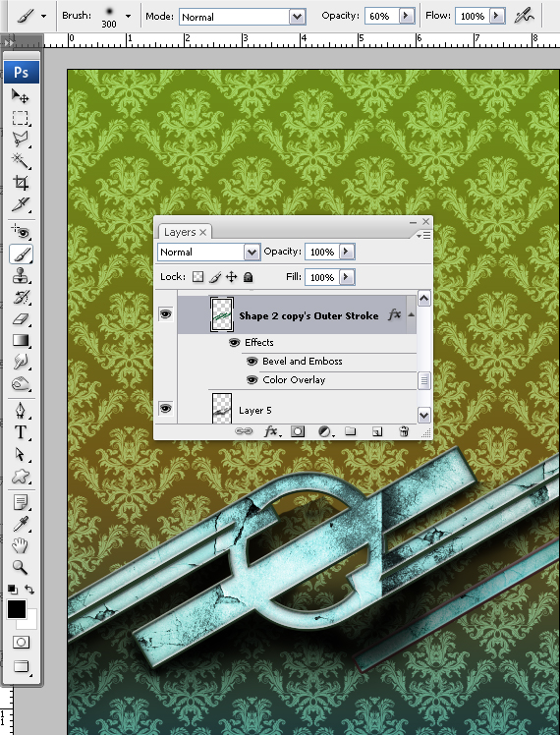The image size is (560, 735).
Task: Hide the Color Overlay effect
Action: click(x=252, y=379)
